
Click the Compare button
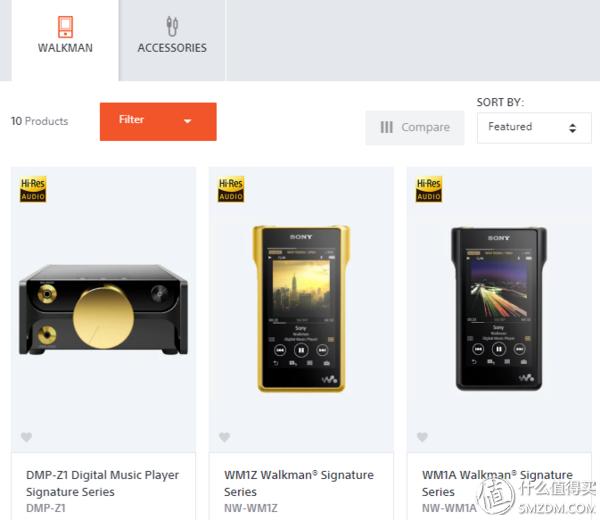414,128
